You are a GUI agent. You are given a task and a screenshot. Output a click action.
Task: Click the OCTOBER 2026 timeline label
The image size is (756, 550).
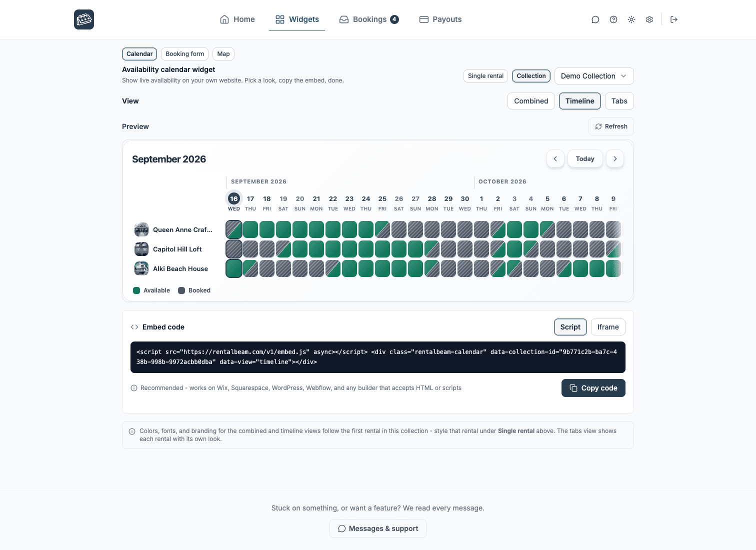pos(502,181)
